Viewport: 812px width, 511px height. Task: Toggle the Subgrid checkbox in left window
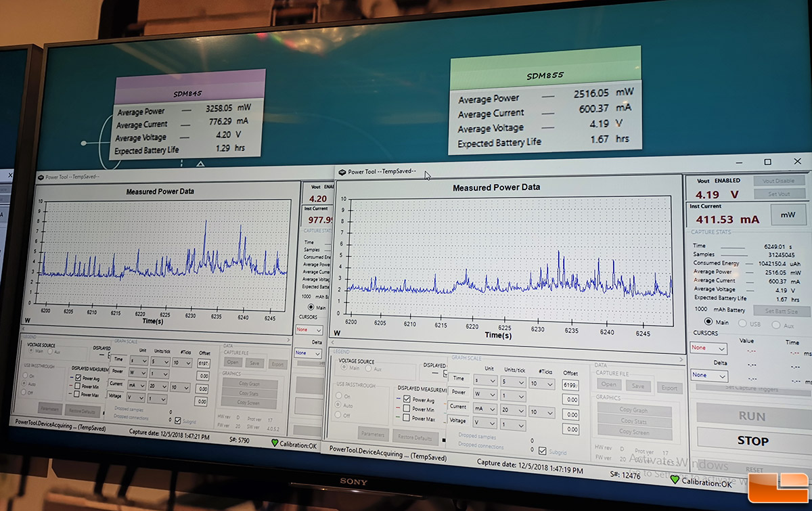[177, 421]
